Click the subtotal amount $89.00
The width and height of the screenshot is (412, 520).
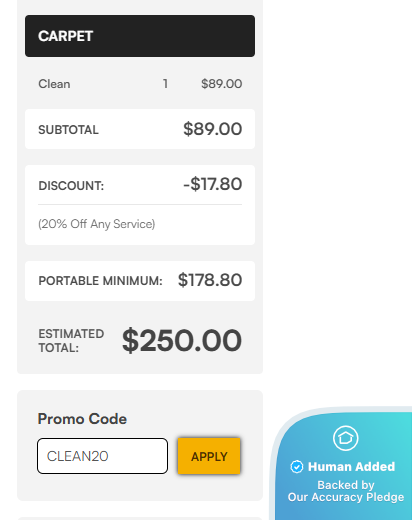[213, 129]
